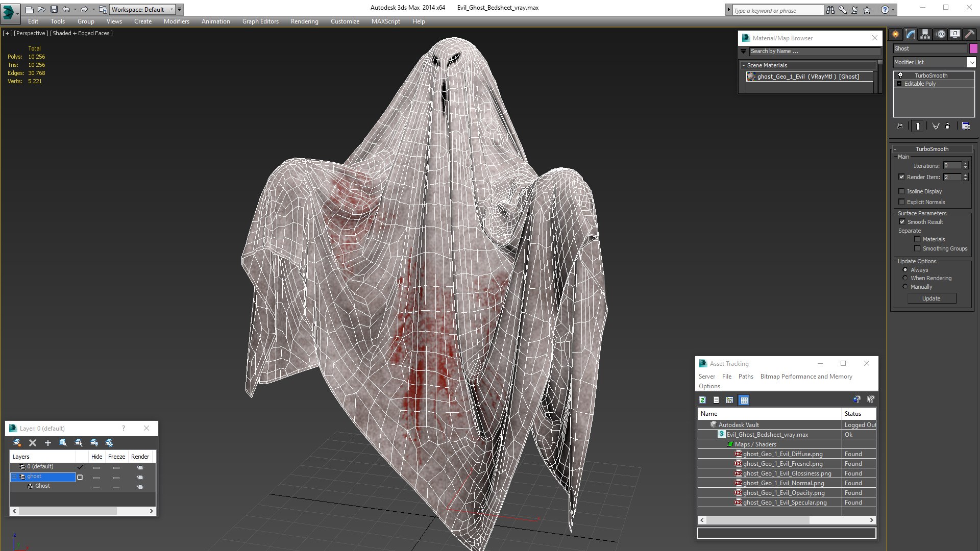Click the Pin Stack icon
This screenshot has width=980, height=551.
pyautogui.click(x=899, y=126)
